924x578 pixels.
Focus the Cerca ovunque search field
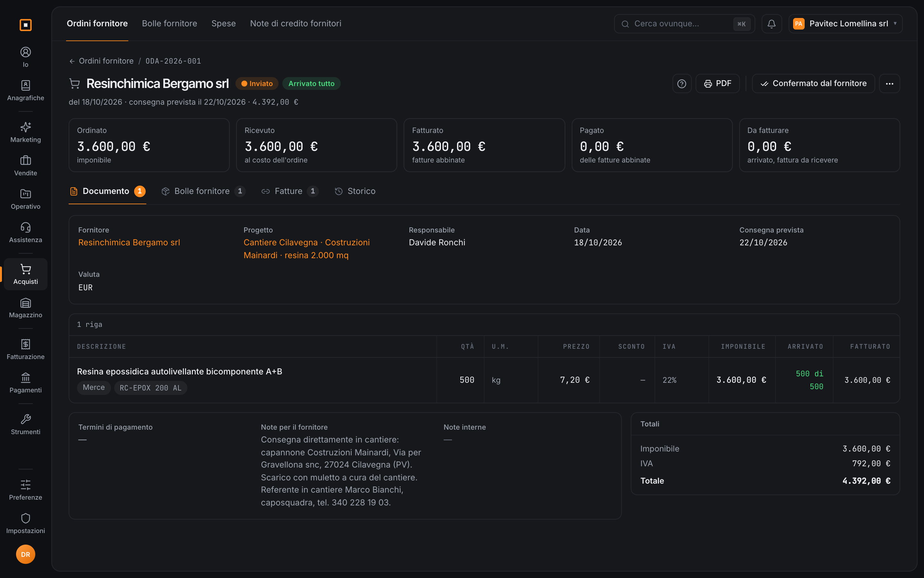coord(684,24)
